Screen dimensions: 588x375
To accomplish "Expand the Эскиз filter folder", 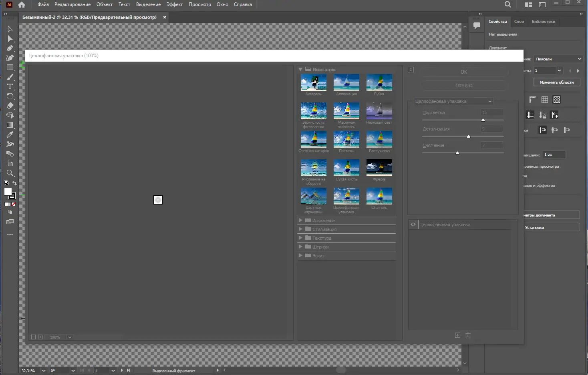I will click(300, 256).
